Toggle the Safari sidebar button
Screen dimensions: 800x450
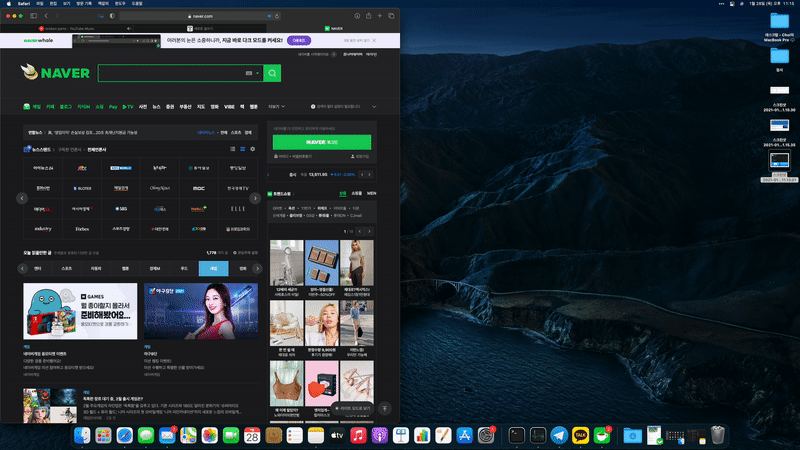point(34,16)
